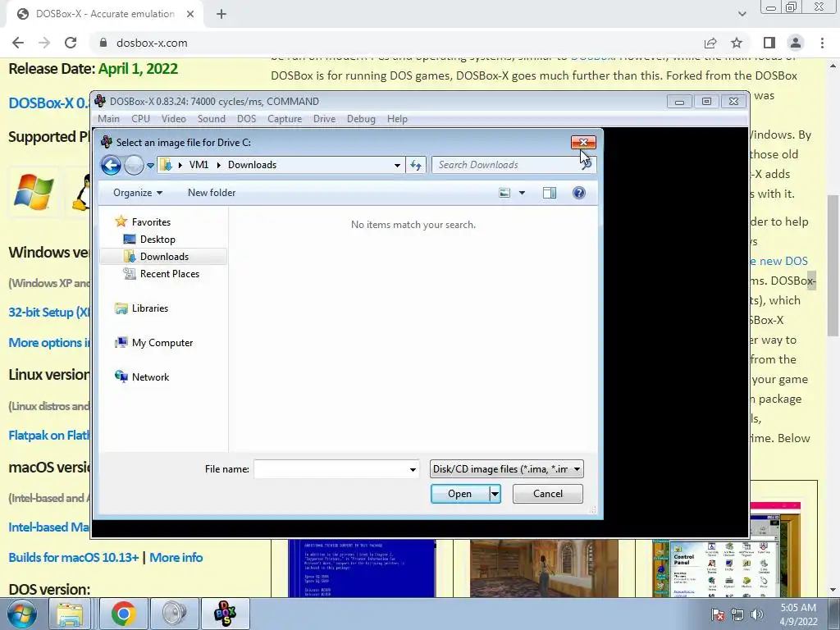840x630 pixels.
Task: Click the Downloads path segment in address bar
Action: 253,165
